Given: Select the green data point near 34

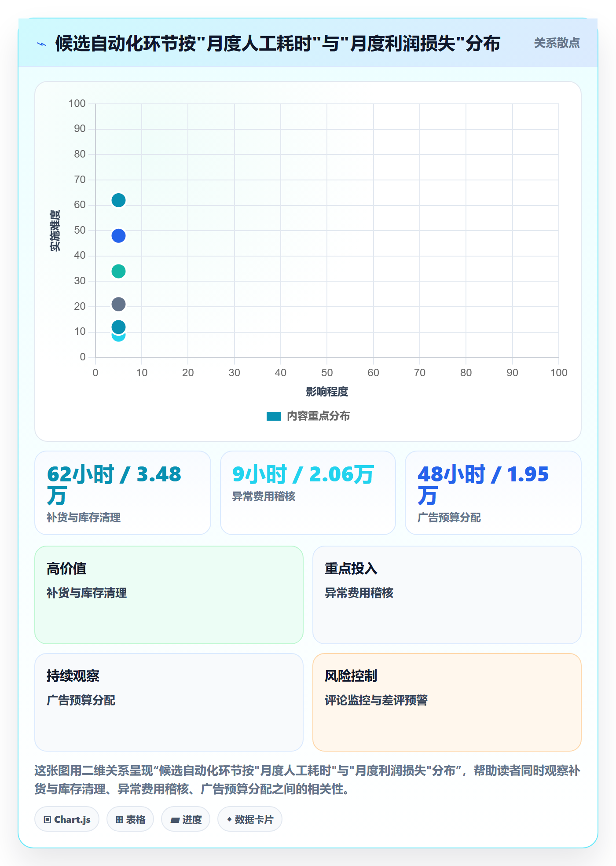Looking at the screenshot, I should tap(118, 271).
